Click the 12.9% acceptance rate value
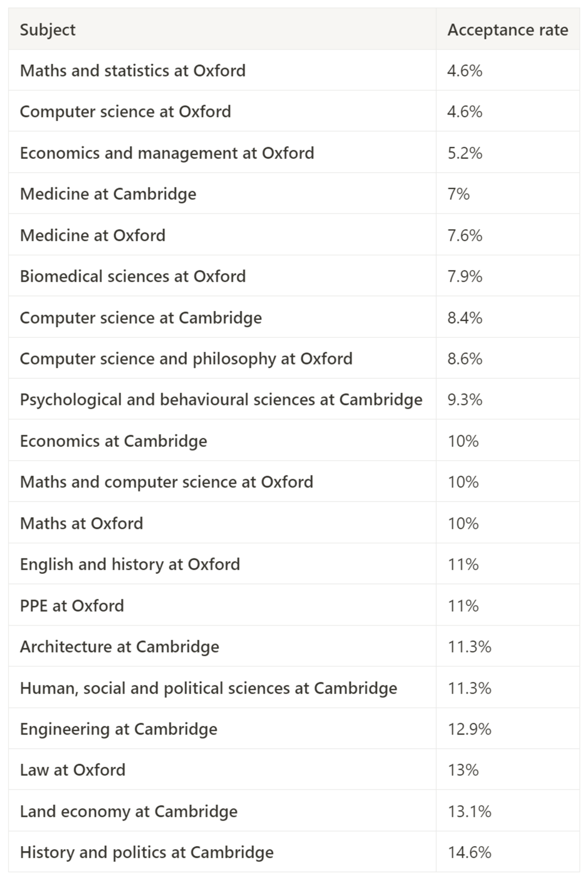The width and height of the screenshot is (588, 880). [x=469, y=729]
